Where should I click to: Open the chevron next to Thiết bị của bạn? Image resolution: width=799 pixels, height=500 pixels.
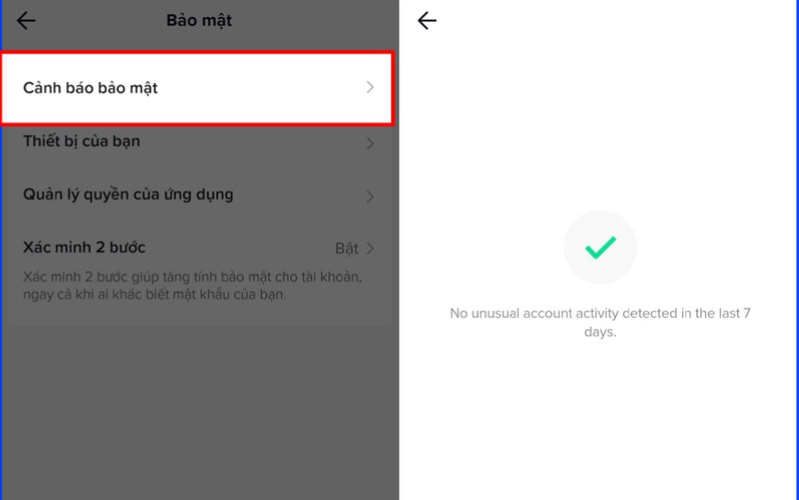point(370,144)
